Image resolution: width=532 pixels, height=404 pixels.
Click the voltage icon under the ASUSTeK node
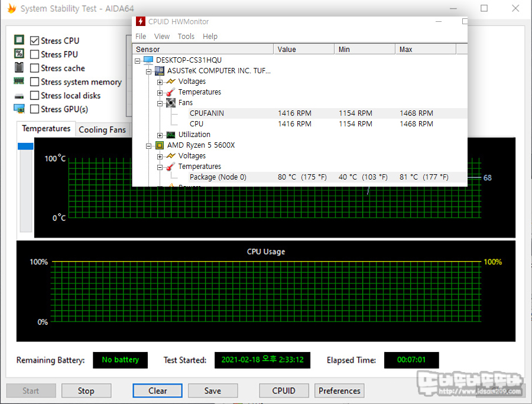(171, 82)
